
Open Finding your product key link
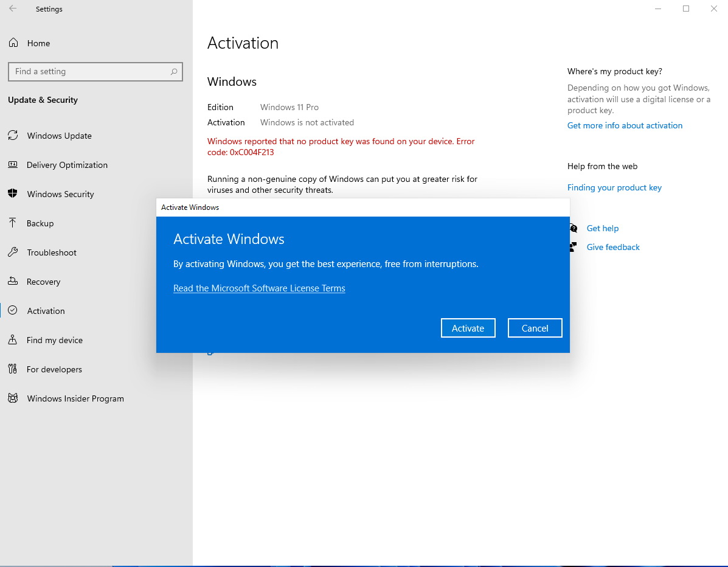coord(614,187)
